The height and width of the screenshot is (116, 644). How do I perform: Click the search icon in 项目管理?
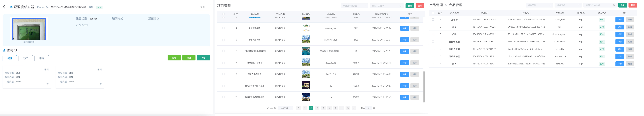pyautogui.click(x=400, y=6)
